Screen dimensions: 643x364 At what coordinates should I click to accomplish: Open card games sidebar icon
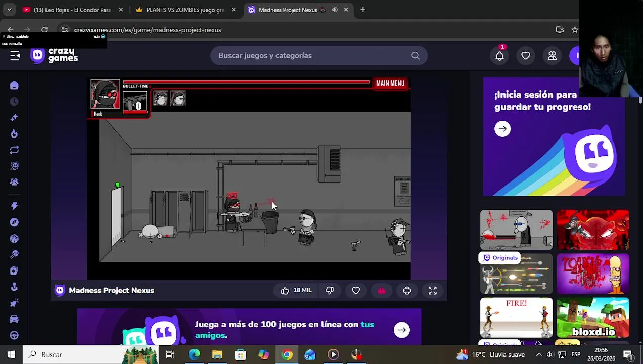pyautogui.click(x=14, y=270)
